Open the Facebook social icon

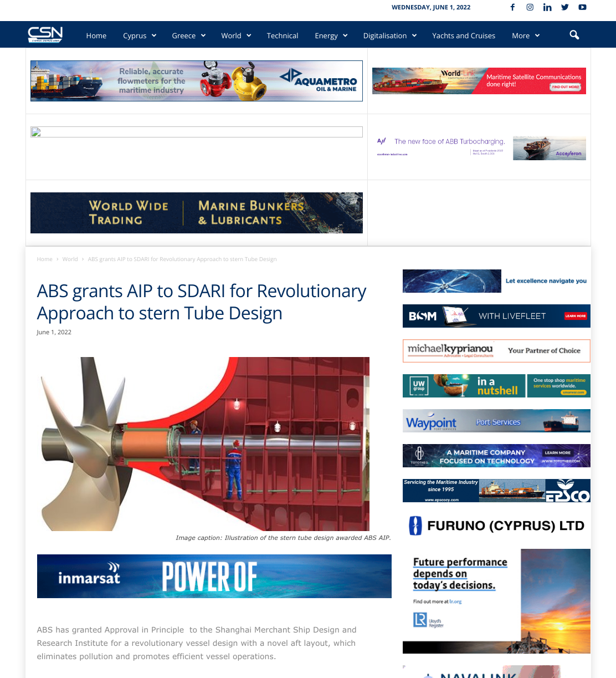click(512, 7)
